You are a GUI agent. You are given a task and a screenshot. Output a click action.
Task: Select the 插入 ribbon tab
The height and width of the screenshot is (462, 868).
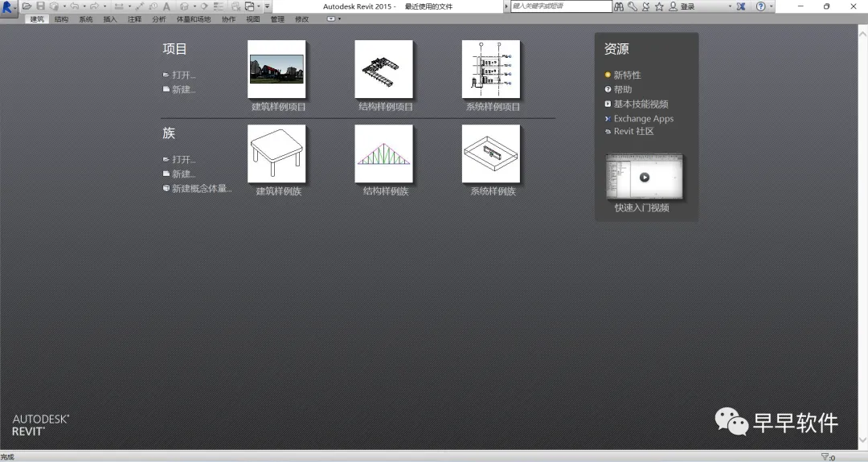click(110, 18)
